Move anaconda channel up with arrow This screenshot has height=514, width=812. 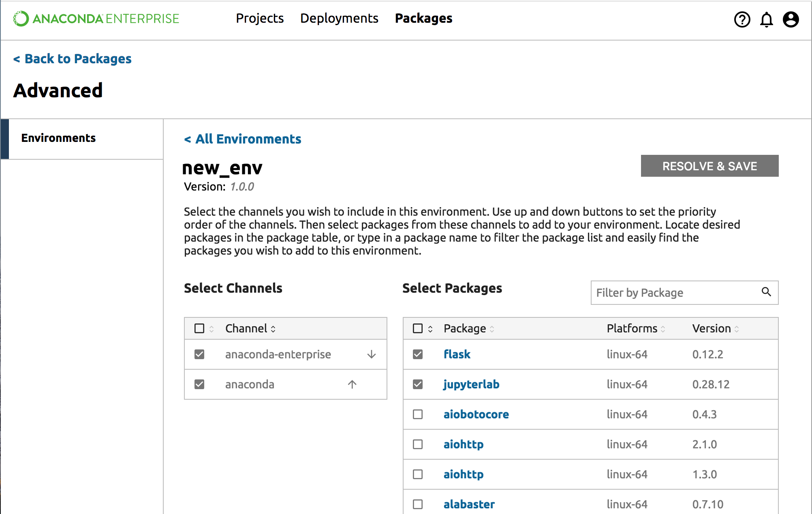tap(352, 384)
